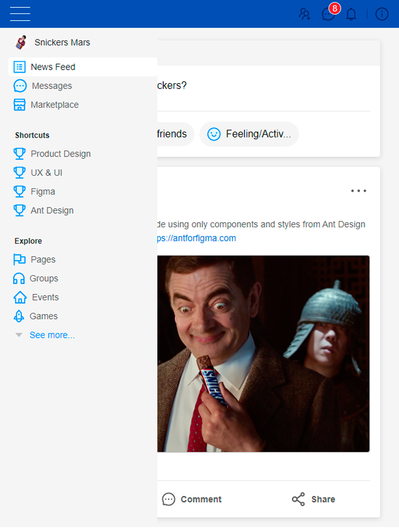Click the Share button label
This screenshot has height=532, width=399.
[x=323, y=499]
